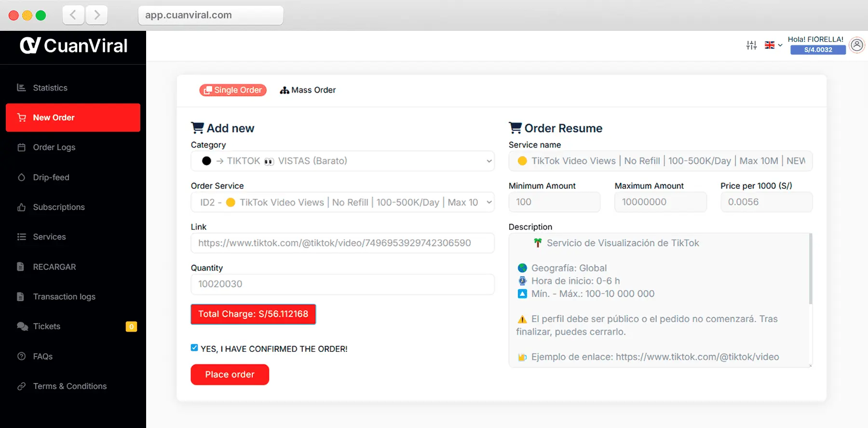The image size is (868, 428).
Task: Click the FAQs question mark icon
Action: 21,356
